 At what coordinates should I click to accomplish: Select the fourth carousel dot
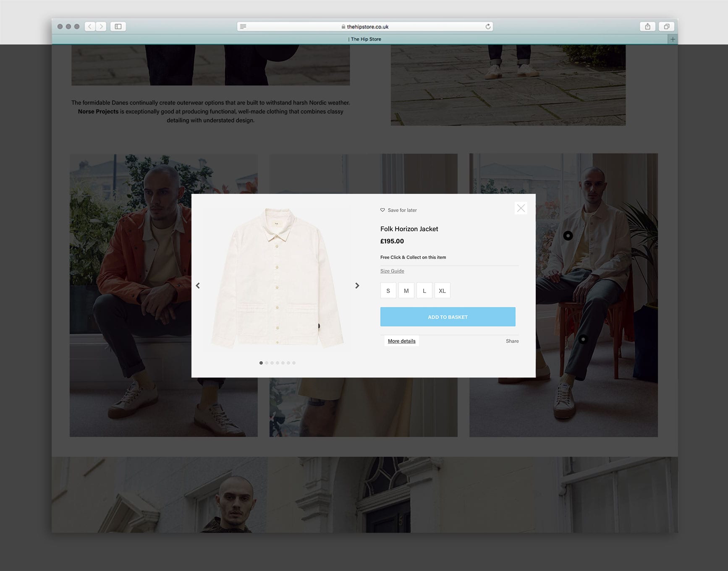click(278, 363)
